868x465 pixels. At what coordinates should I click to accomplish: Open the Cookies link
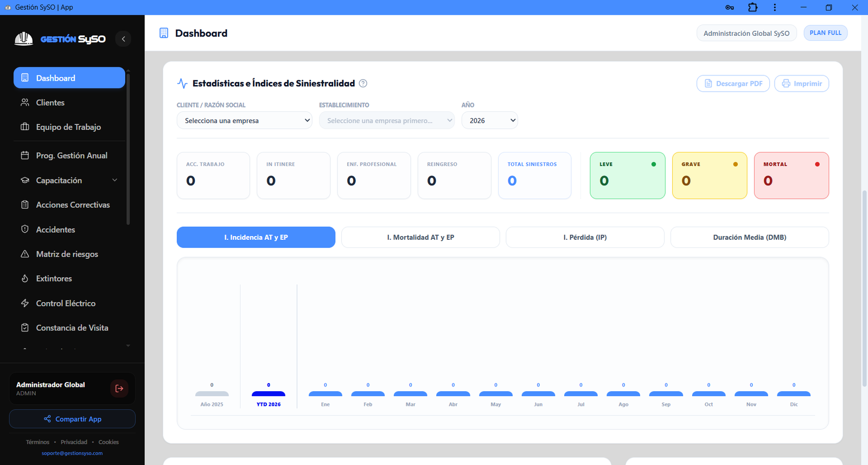108,442
